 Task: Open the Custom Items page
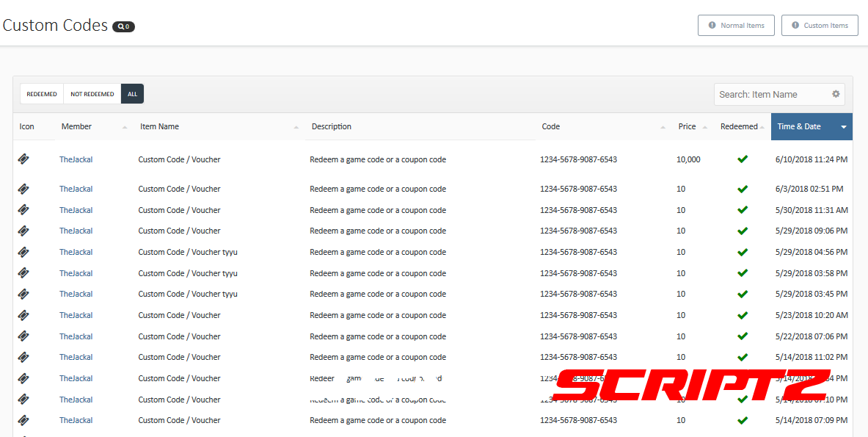click(820, 25)
